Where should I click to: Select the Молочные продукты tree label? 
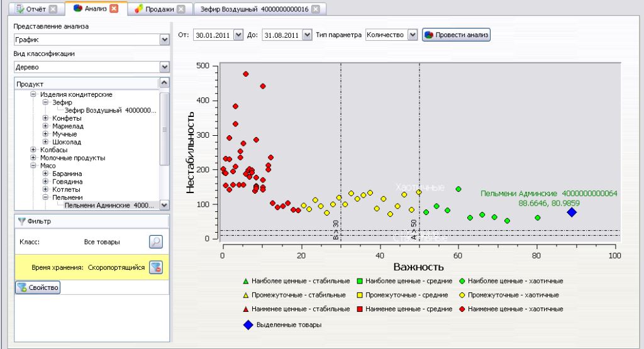pyautogui.click(x=73, y=158)
